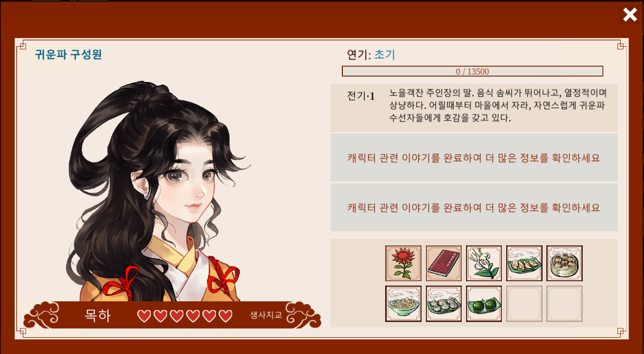This screenshot has width=644, height=354.
Task: Select the steaming soup bowl item
Action: (403, 304)
